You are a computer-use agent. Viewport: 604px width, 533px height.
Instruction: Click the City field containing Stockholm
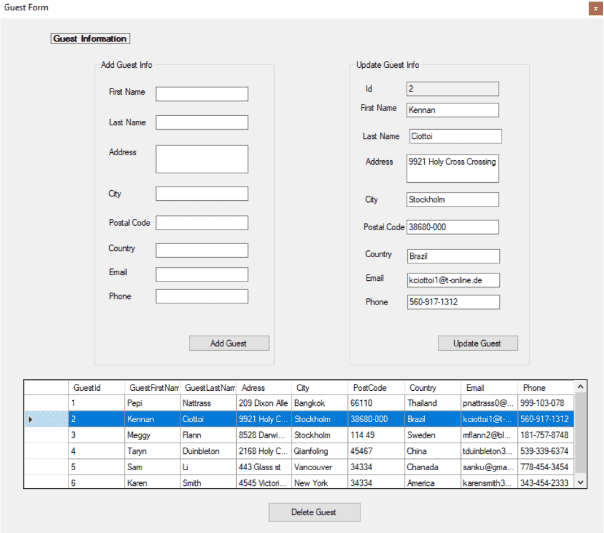pyautogui.click(x=452, y=199)
